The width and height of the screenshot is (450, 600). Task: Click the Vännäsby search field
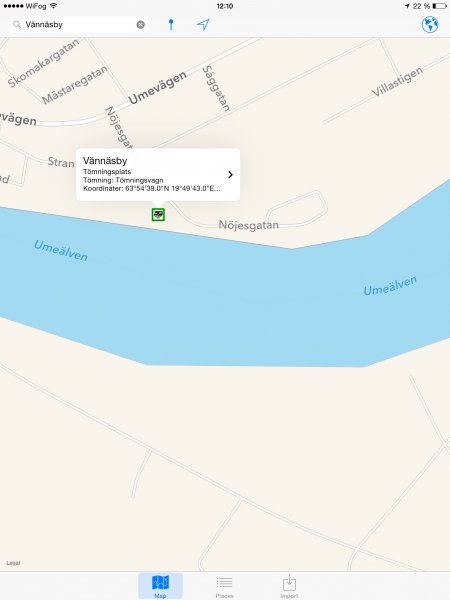click(79, 24)
